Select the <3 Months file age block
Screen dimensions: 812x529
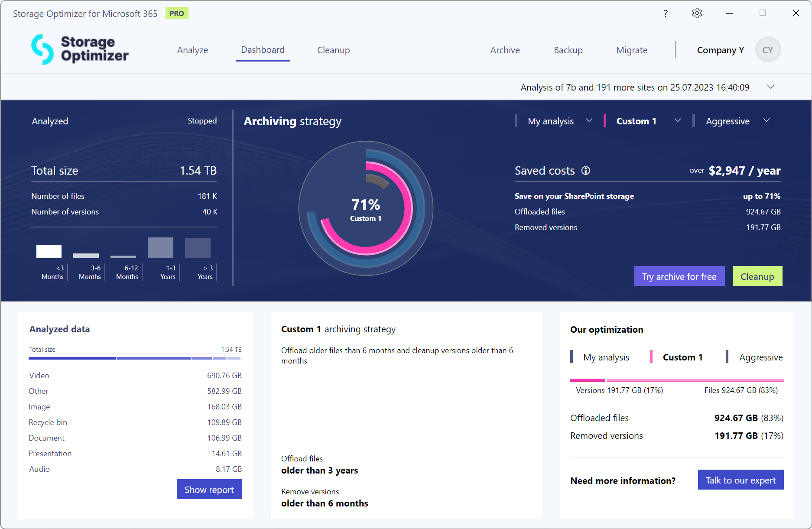click(x=49, y=251)
